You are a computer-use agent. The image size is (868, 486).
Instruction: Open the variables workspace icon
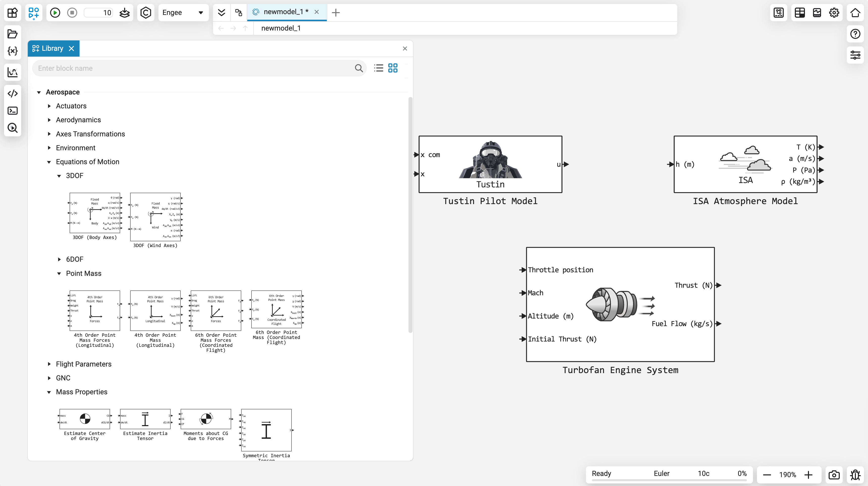(x=12, y=51)
